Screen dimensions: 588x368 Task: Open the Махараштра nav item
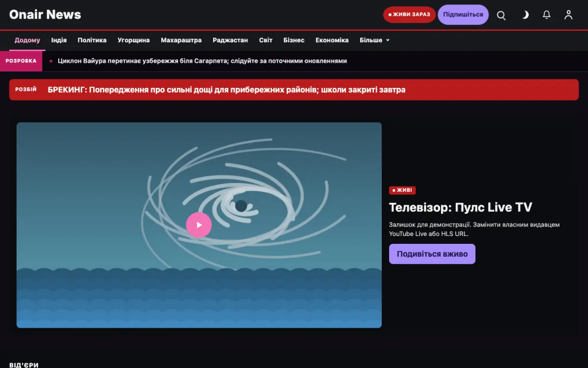(x=181, y=40)
